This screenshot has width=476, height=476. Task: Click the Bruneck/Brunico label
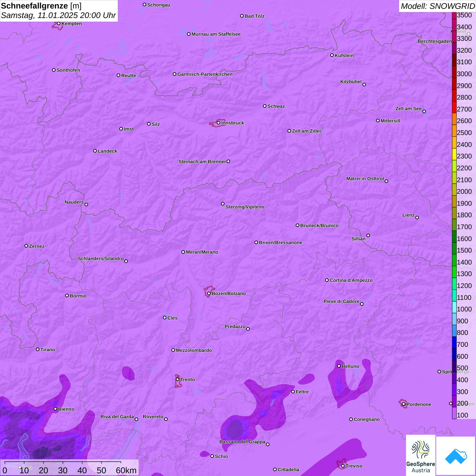[x=319, y=225]
